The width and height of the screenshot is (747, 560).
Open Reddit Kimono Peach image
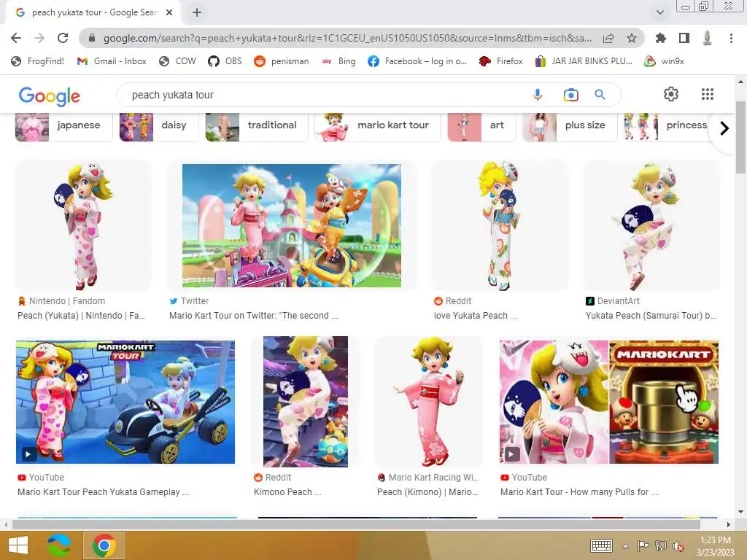click(306, 402)
